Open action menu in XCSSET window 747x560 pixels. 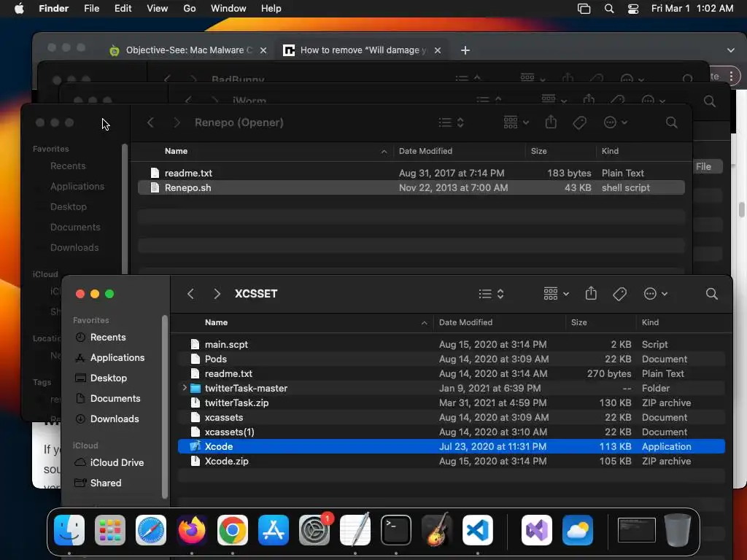click(x=656, y=294)
